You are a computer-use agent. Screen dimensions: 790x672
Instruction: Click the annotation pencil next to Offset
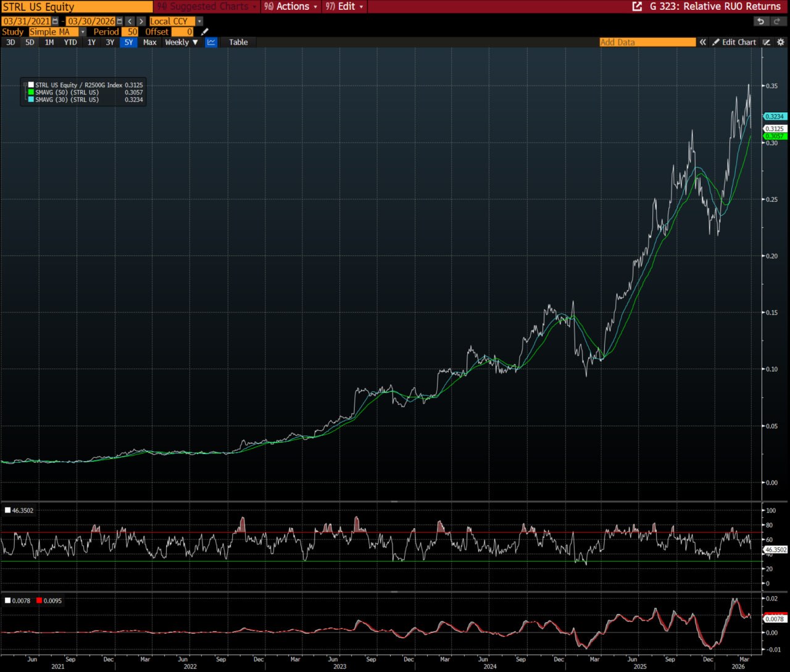pyautogui.click(x=205, y=31)
